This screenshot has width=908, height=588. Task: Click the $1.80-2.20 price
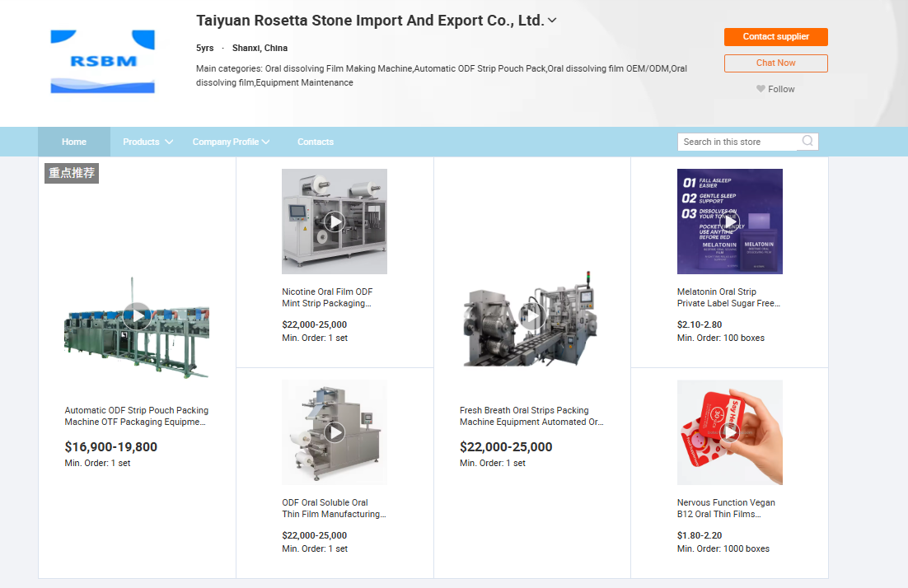pyautogui.click(x=700, y=535)
